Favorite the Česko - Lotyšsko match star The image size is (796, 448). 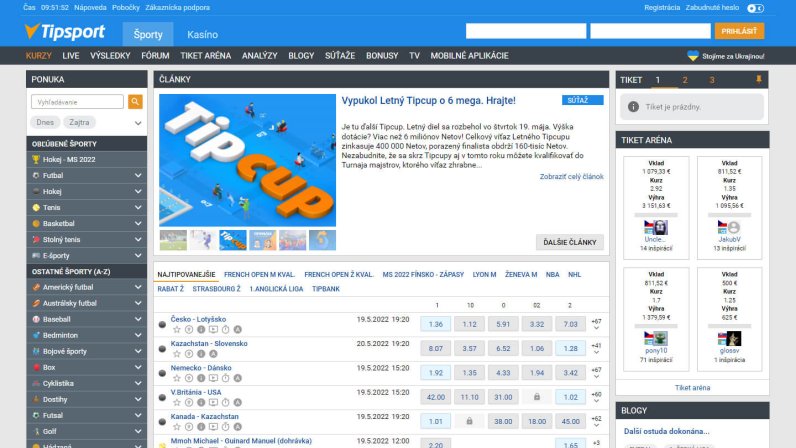[177, 329]
